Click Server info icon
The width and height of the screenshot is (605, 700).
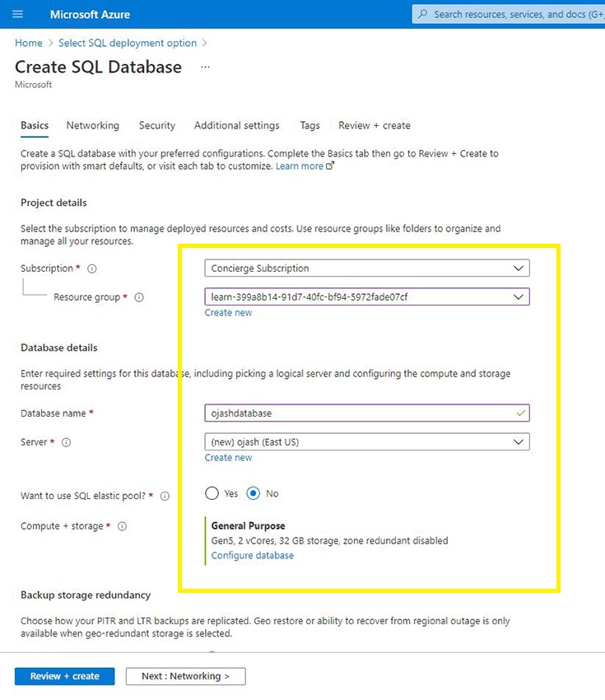click(66, 442)
